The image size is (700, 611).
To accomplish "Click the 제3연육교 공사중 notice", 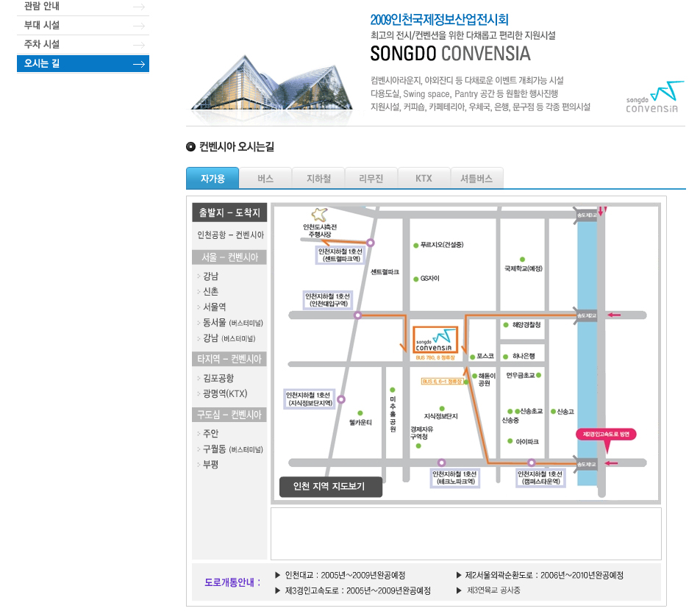I will [489, 590].
